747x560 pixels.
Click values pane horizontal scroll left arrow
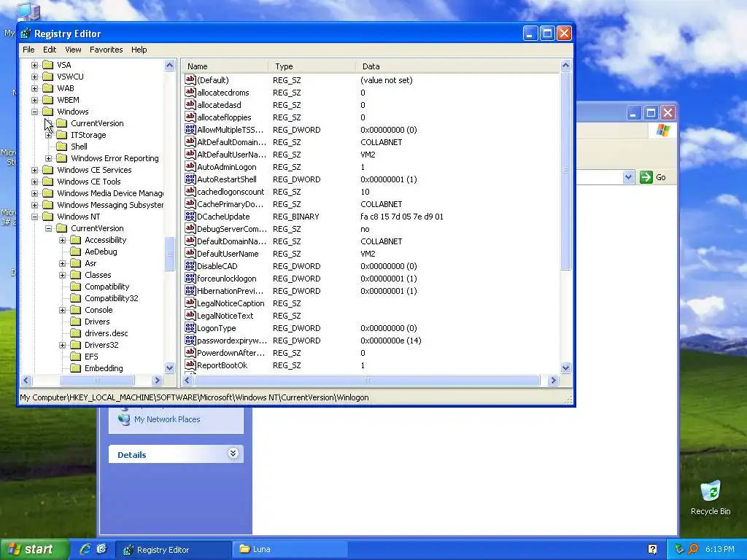(187, 380)
